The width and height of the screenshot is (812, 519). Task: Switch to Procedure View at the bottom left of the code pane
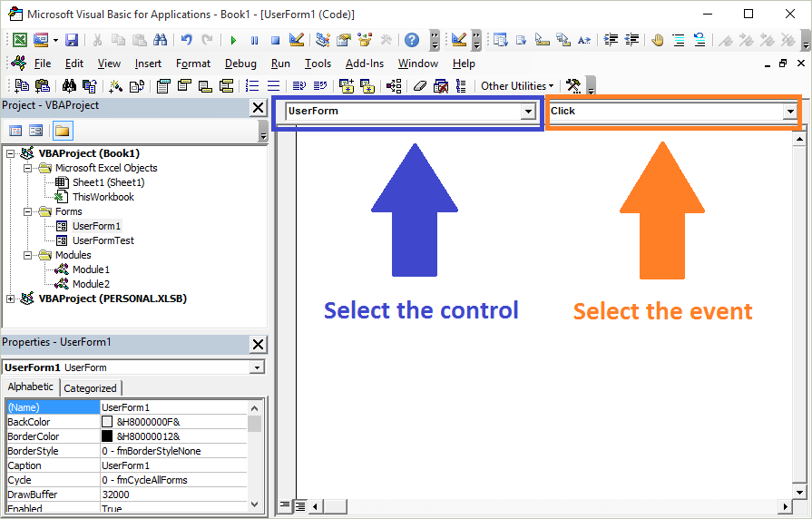coord(285,505)
